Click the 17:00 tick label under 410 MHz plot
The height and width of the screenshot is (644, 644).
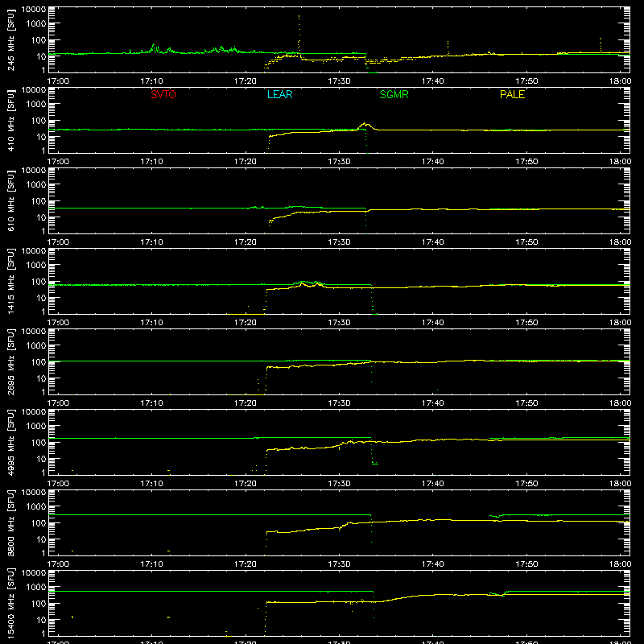click(x=58, y=162)
